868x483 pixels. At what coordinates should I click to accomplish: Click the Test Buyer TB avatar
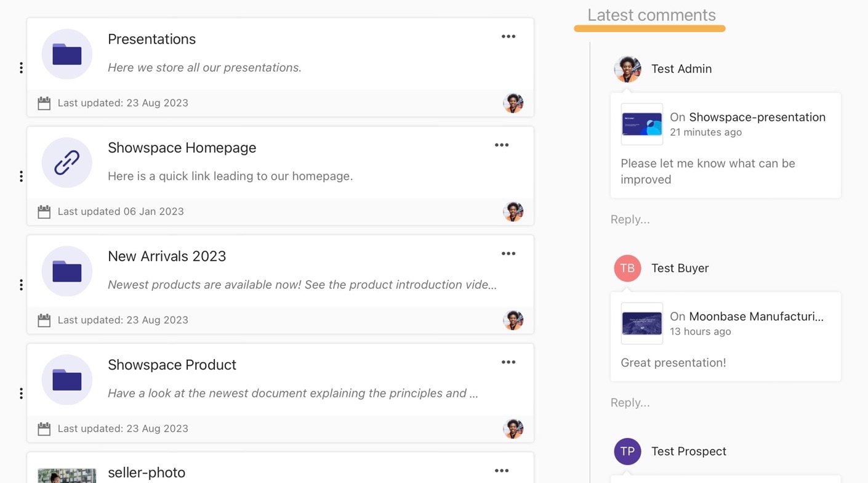click(x=627, y=268)
